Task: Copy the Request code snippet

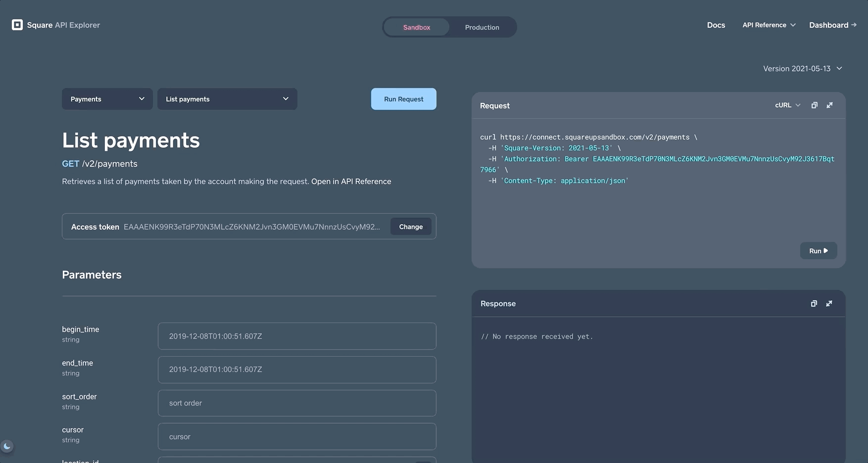Action: [x=814, y=105]
